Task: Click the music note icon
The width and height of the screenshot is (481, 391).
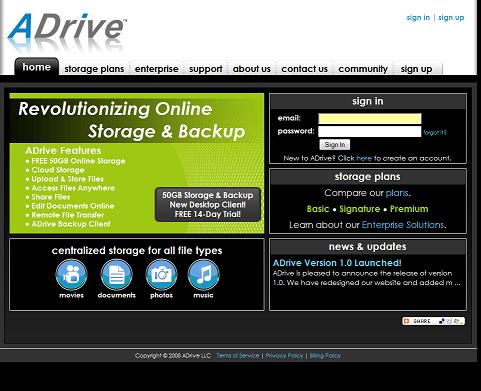Action: tap(204, 275)
